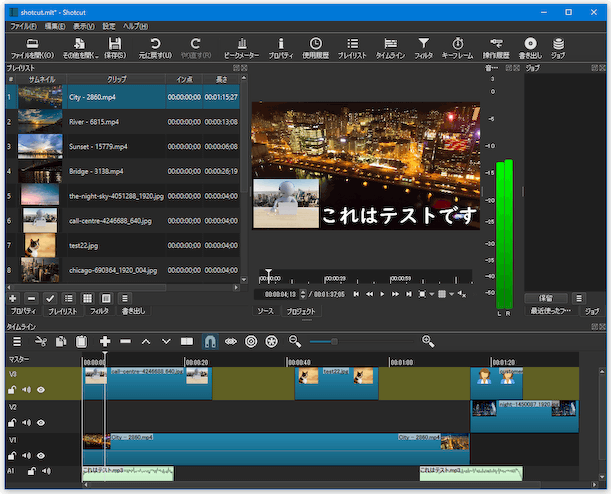Switch playlist to tiles grid view
This screenshot has height=494, width=611.
87,299
